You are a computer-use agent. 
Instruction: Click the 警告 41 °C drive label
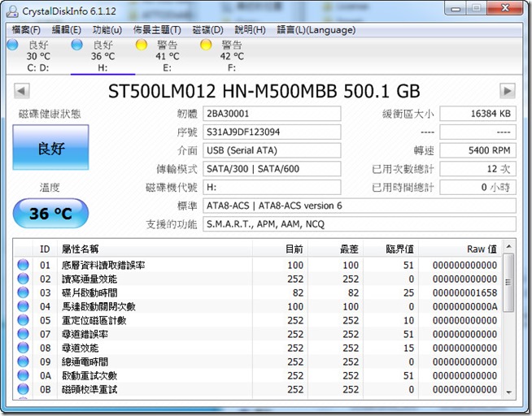pyautogui.click(x=168, y=50)
